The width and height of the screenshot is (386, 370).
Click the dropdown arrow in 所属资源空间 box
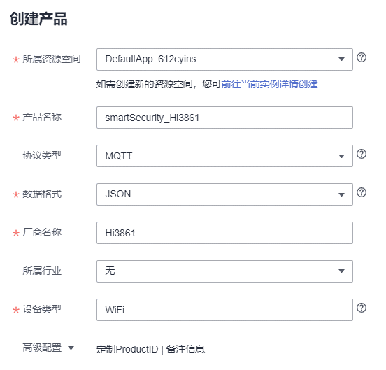[x=341, y=59]
